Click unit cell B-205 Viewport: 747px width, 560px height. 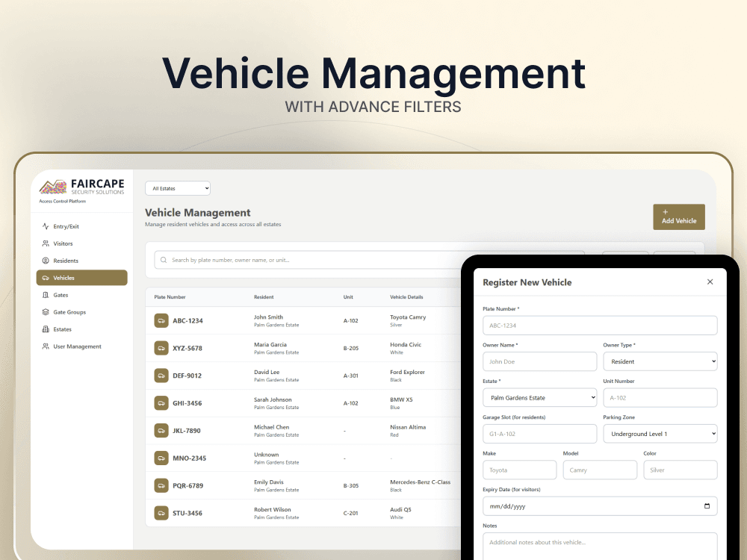[350, 348]
